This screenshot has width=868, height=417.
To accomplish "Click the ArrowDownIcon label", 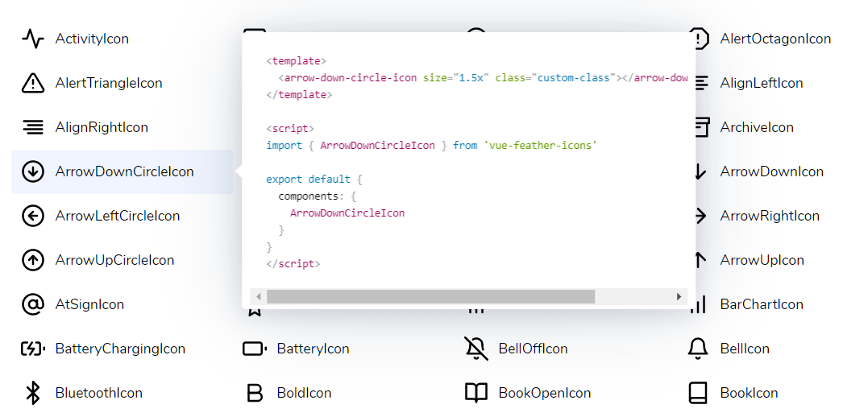I will tap(771, 171).
